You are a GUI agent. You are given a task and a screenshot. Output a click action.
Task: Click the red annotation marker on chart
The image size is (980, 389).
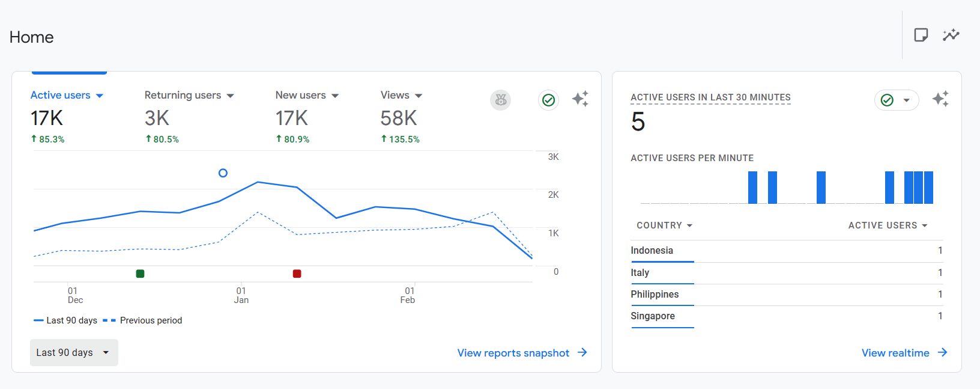[x=297, y=274]
